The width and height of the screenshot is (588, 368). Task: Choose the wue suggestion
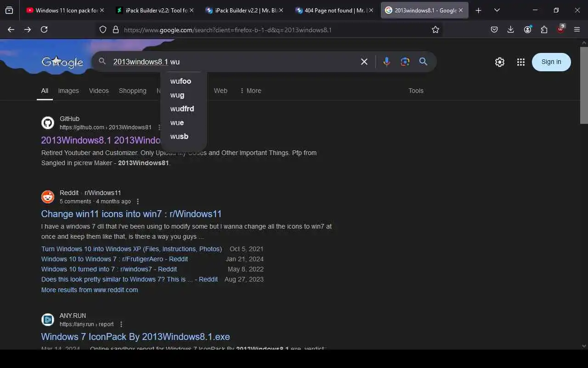click(x=184, y=122)
